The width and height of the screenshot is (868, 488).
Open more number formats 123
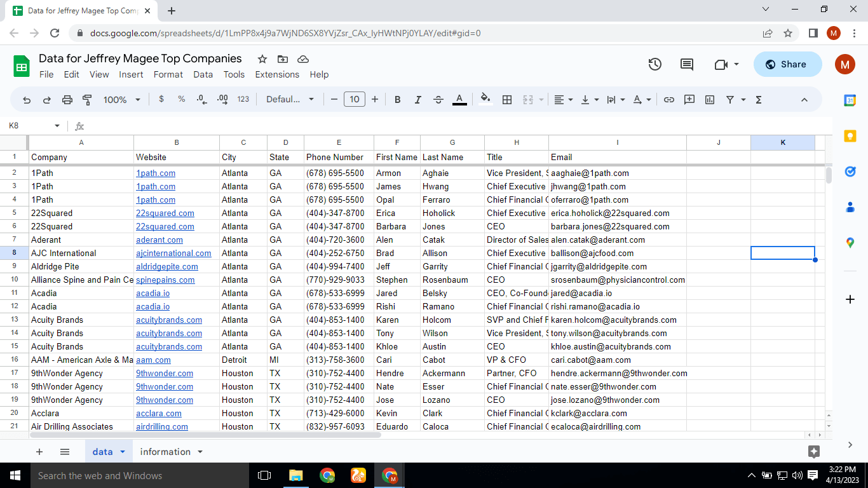click(243, 99)
